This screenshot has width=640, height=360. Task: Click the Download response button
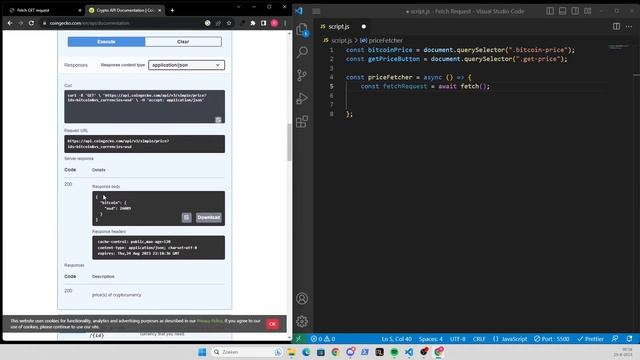tap(209, 218)
